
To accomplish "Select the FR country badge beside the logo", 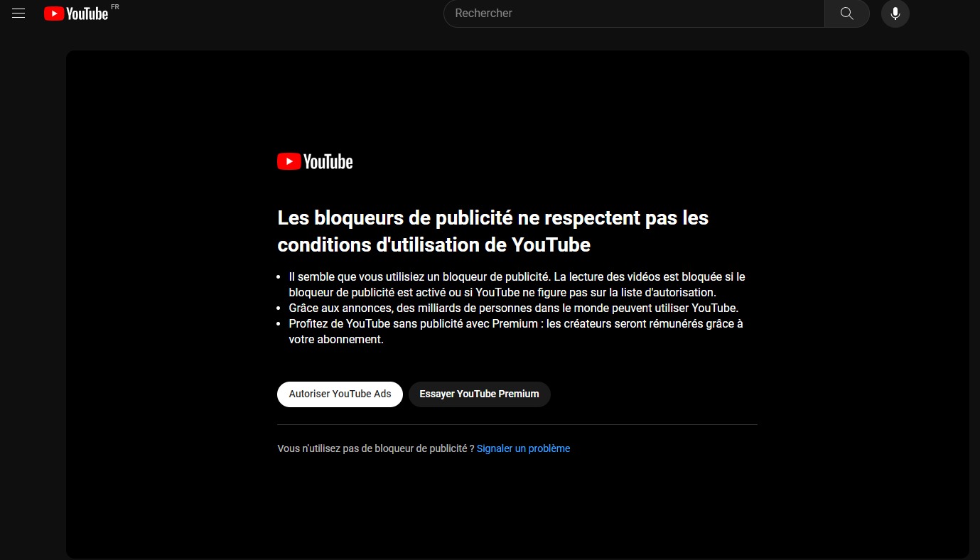I will tap(115, 6).
